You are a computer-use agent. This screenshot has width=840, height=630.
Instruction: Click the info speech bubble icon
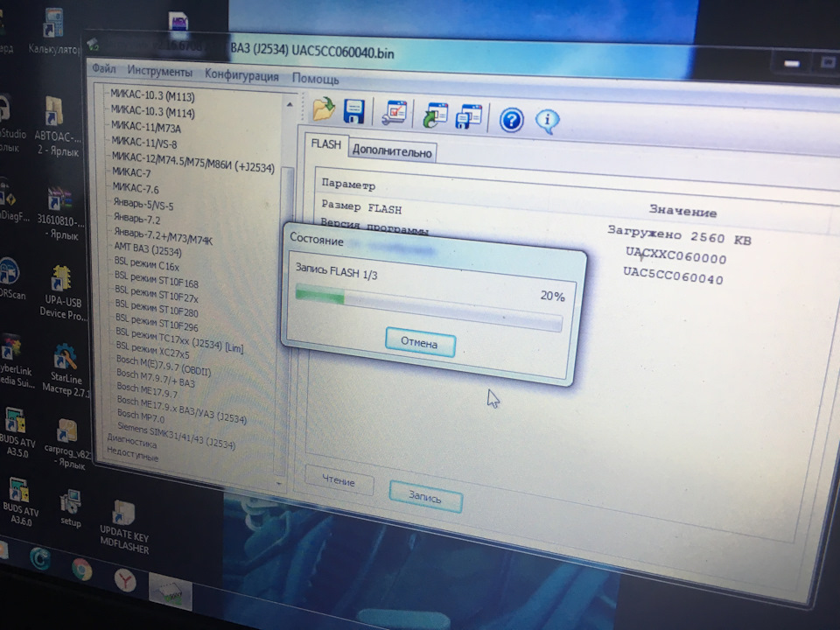[x=548, y=120]
